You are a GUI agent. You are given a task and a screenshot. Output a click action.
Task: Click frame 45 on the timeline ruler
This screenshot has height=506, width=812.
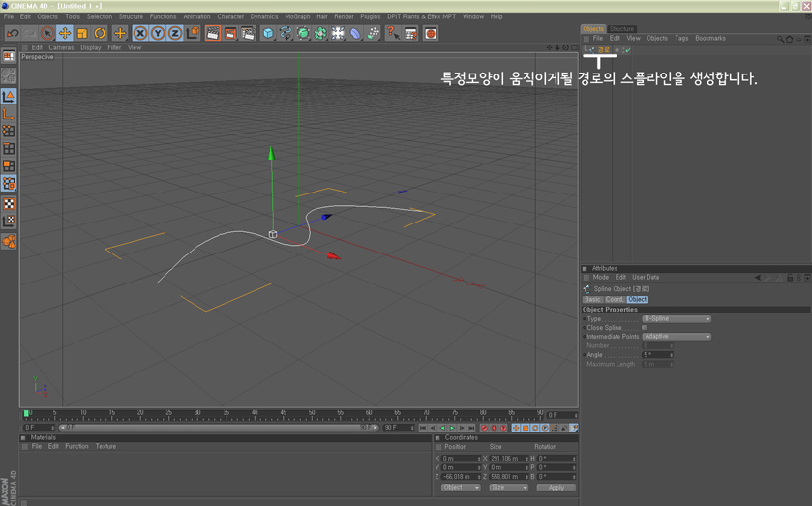283,415
